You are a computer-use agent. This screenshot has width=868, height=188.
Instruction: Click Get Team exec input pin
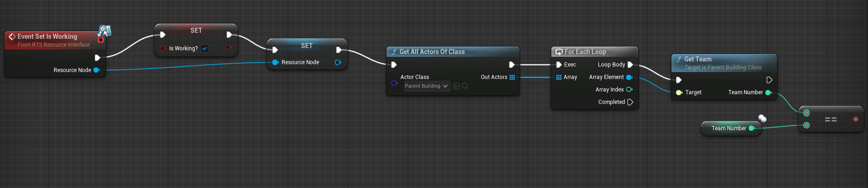[x=679, y=80]
